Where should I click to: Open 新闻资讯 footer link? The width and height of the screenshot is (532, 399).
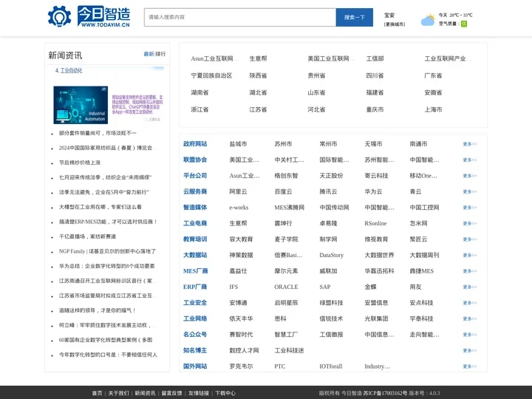click(145, 393)
